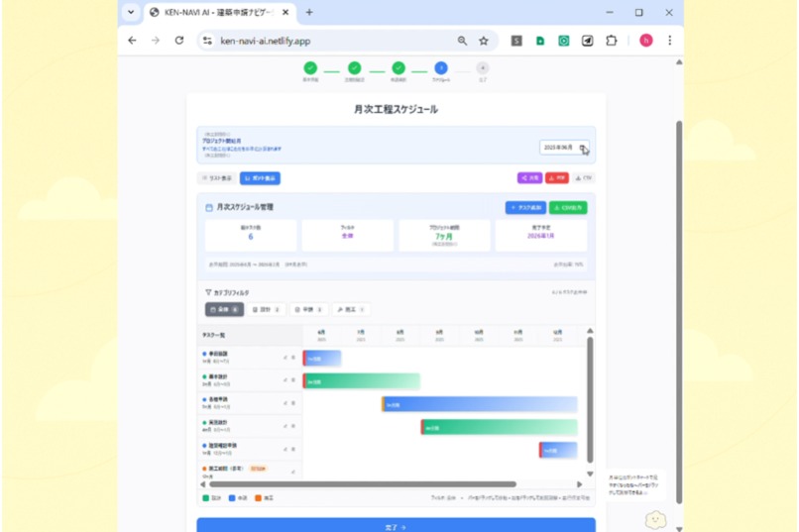Click the project start month field 2025年06月
This screenshot has width=799, height=532.
click(x=564, y=148)
